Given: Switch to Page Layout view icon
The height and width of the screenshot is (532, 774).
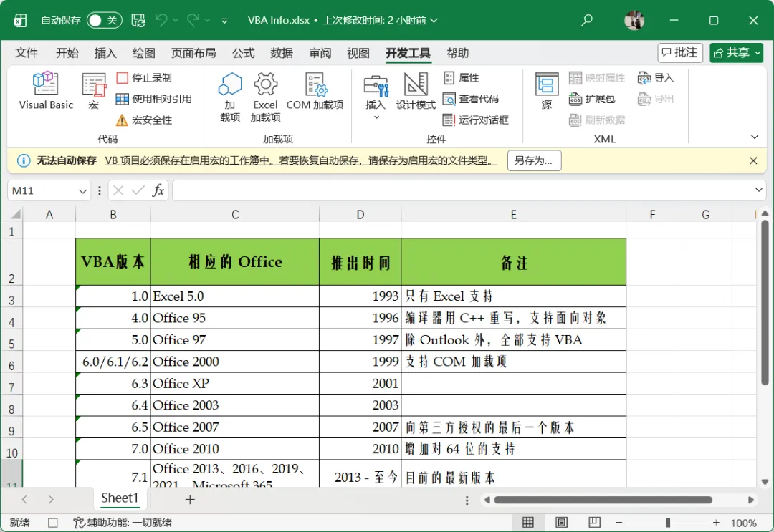Looking at the screenshot, I should (561, 523).
